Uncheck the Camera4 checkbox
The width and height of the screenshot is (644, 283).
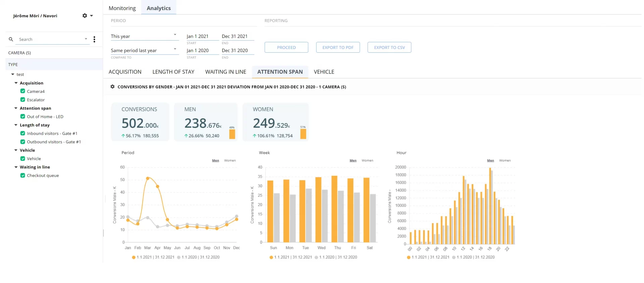point(23,91)
